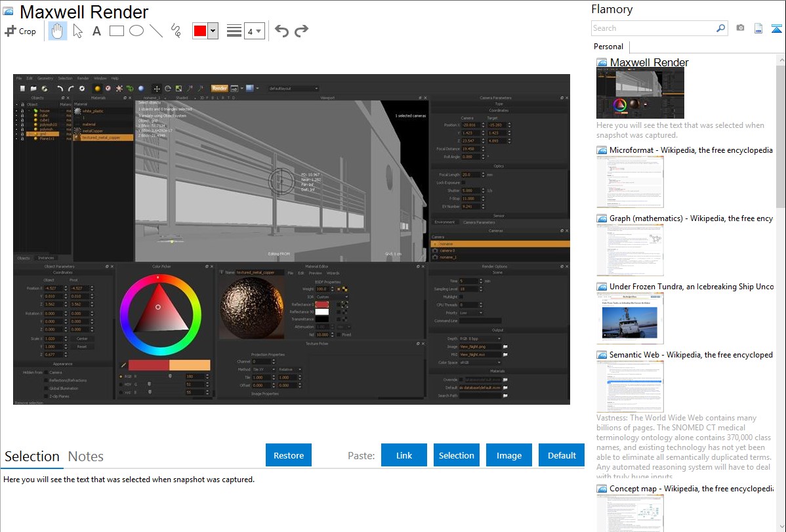
Task: Select the Under Frozen Tundra snapshot title
Action: click(x=692, y=286)
